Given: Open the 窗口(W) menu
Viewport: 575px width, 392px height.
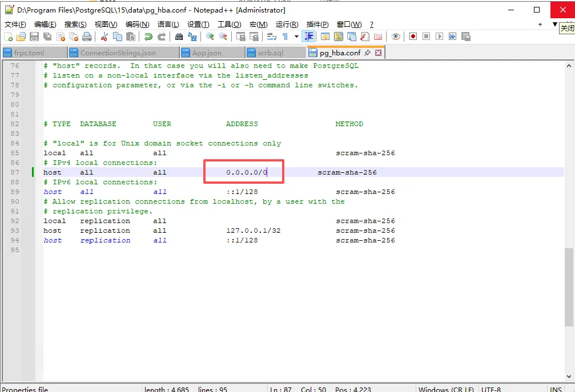Looking at the screenshot, I should click(x=349, y=24).
